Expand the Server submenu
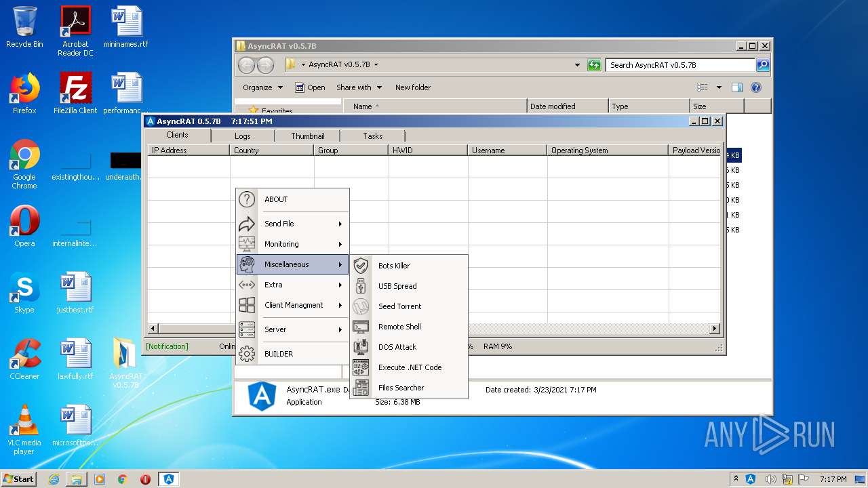The image size is (868, 488). click(340, 329)
